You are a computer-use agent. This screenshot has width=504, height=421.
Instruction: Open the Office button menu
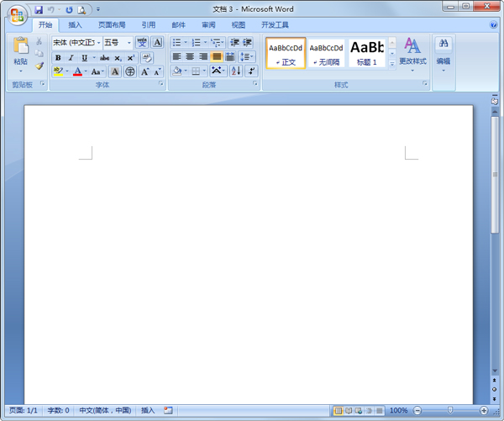tap(17, 14)
